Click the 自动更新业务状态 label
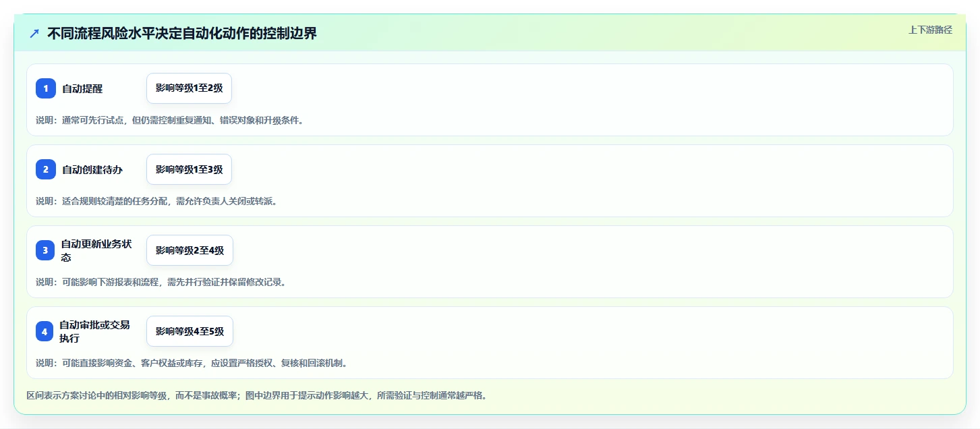The width and height of the screenshot is (980, 429). 96,250
